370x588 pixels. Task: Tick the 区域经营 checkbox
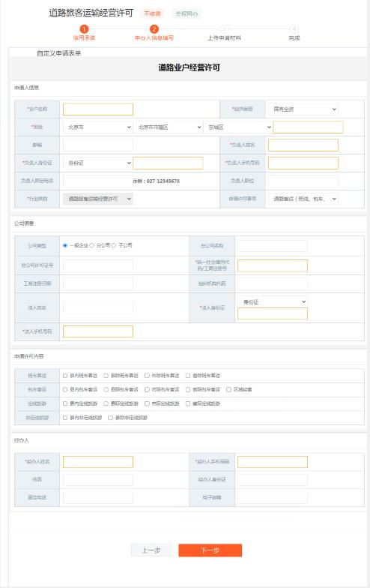pos(228,390)
